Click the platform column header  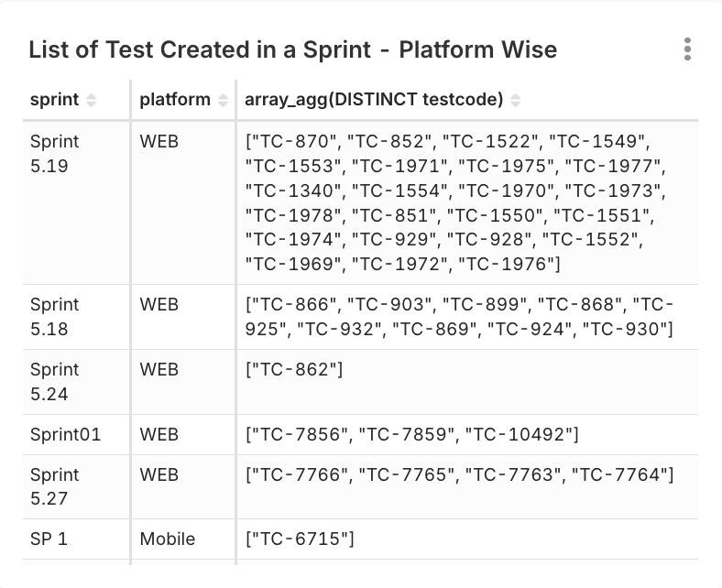[175, 100]
